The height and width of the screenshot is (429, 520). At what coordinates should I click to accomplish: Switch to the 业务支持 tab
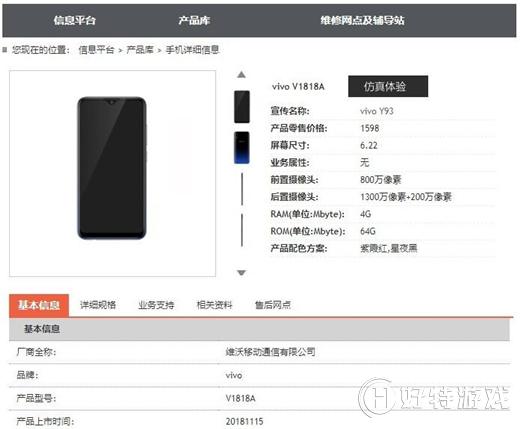point(156,305)
